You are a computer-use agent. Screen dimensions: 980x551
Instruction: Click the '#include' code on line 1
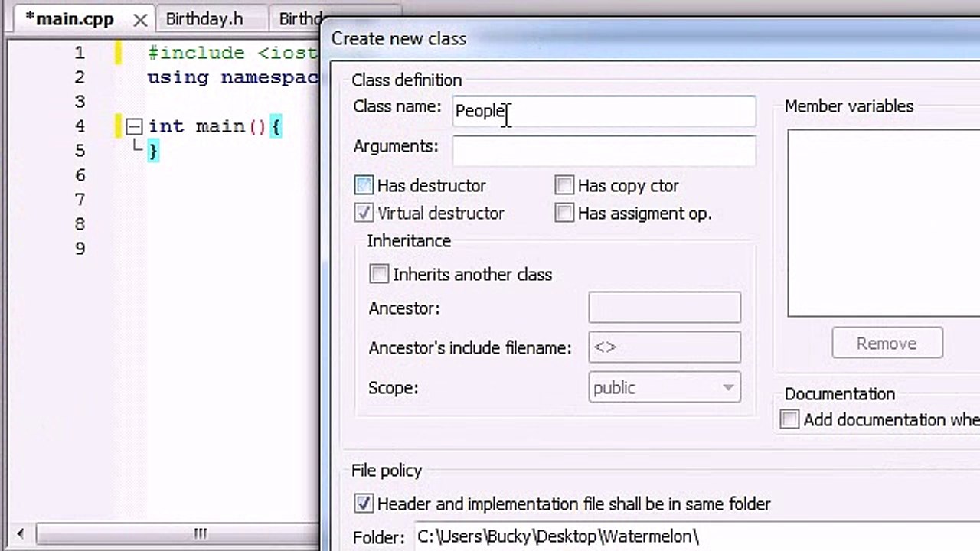coord(196,53)
